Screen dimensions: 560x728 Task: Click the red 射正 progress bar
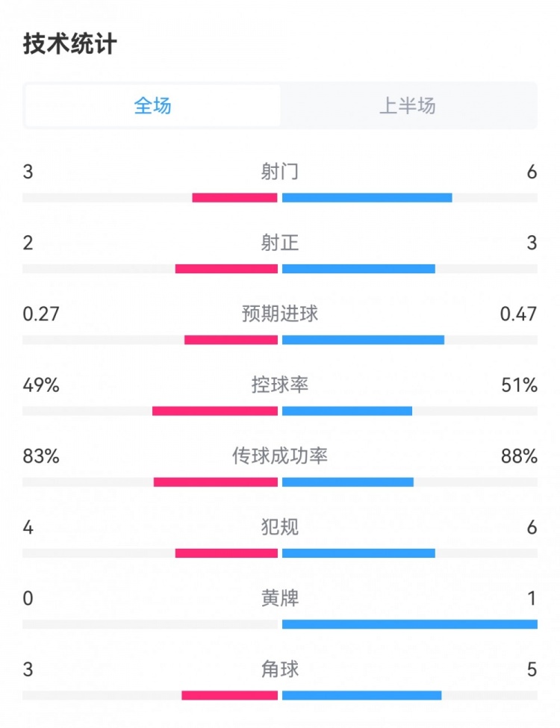(x=226, y=269)
